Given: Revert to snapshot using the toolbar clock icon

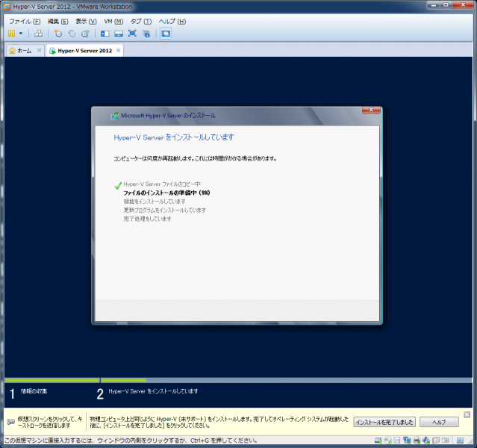Looking at the screenshot, I should [72, 34].
